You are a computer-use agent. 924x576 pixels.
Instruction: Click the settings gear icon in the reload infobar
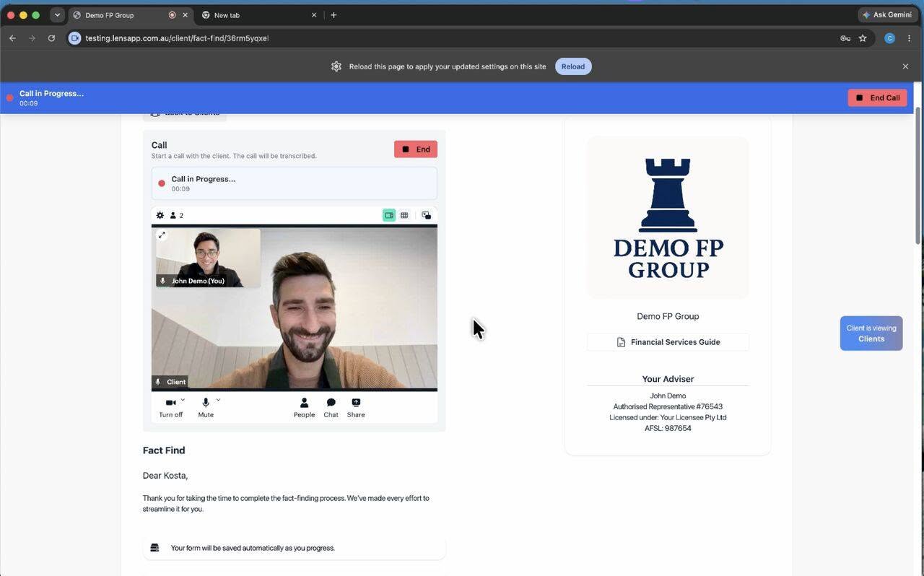pyautogui.click(x=336, y=66)
